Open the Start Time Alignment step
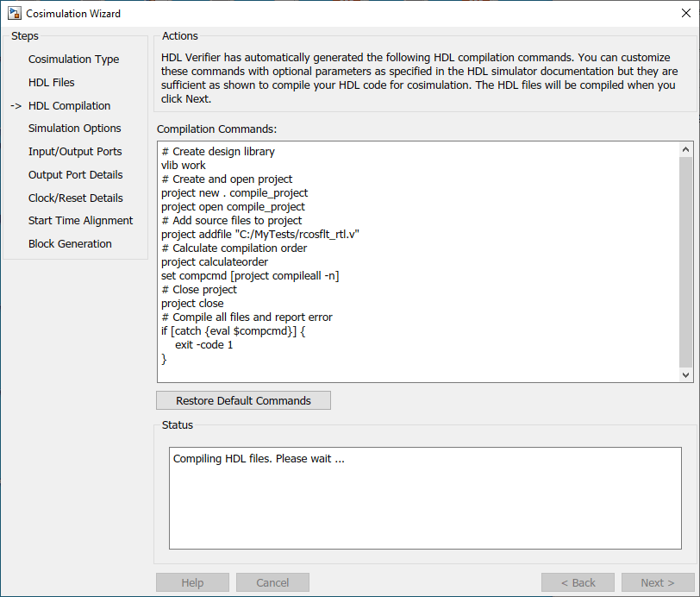 click(80, 220)
